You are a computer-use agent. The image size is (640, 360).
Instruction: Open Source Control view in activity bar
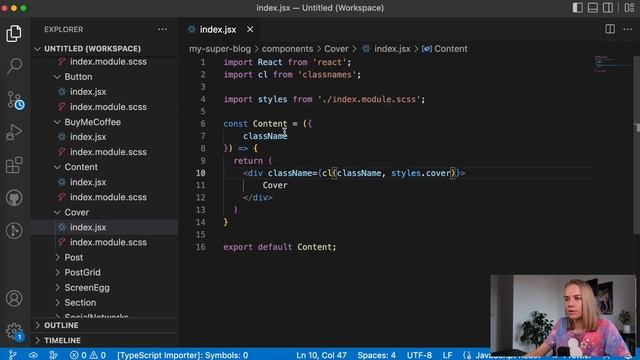pos(15,100)
